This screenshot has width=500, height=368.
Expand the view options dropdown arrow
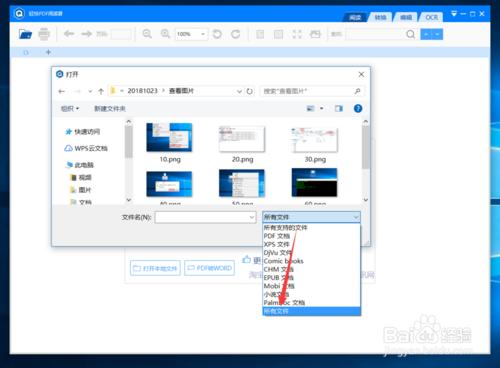pyautogui.click(x=322, y=108)
